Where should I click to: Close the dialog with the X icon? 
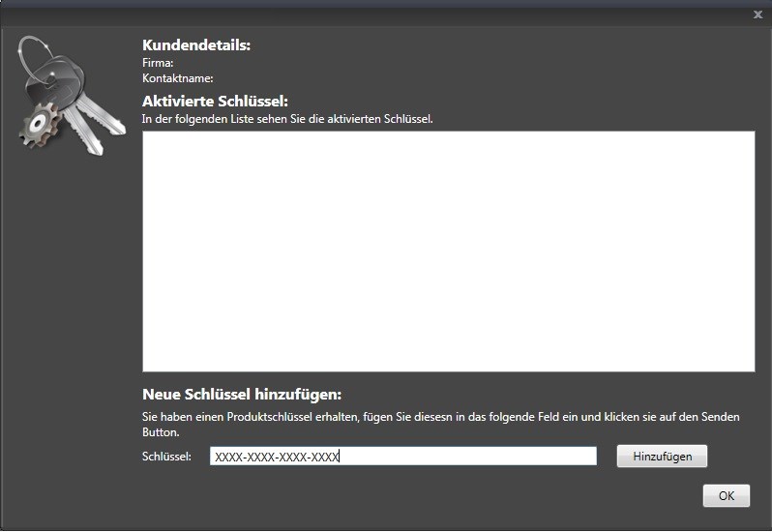click(x=757, y=15)
